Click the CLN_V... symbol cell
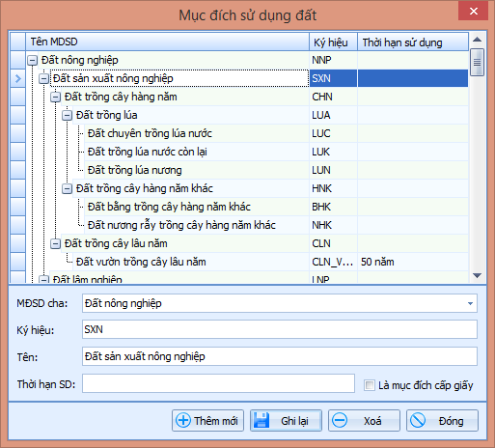Image resolution: width=495 pixels, height=448 pixels. 333,262
